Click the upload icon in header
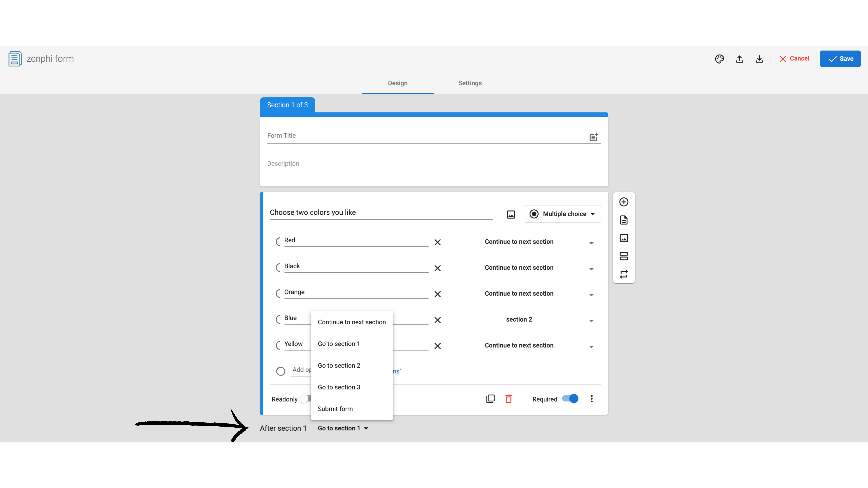Viewport: 868px width, 488px height. [x=739, y=59]
